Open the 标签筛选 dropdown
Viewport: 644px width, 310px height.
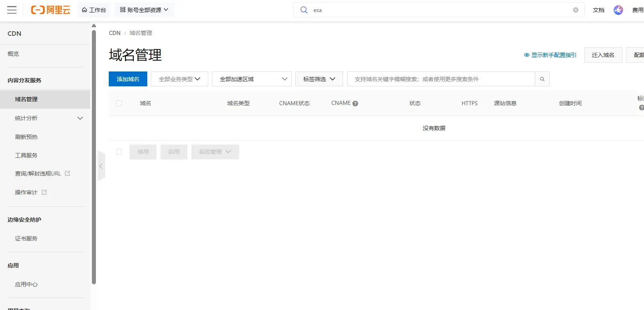point(319,79)
